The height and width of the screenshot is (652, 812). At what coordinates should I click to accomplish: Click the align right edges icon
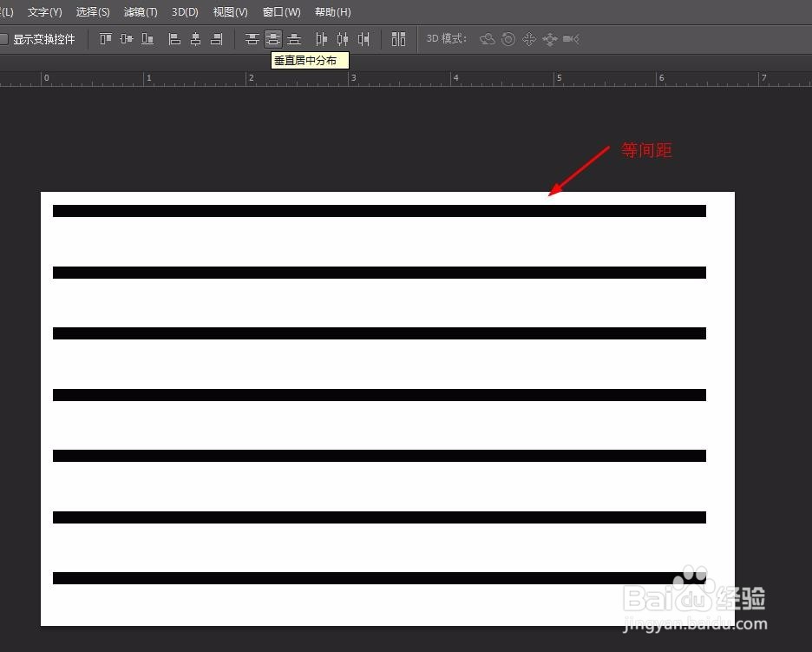tap(217, 39)
